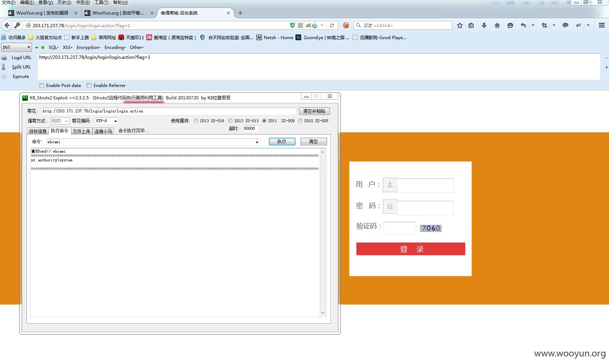Expand the Encoding dropdown
The image size is (609, 364).
pyautogui.click(x=115, y=47)
